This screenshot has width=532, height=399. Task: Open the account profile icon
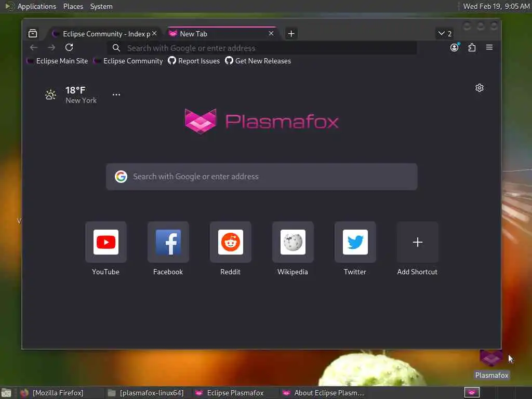tap(454, 47)
